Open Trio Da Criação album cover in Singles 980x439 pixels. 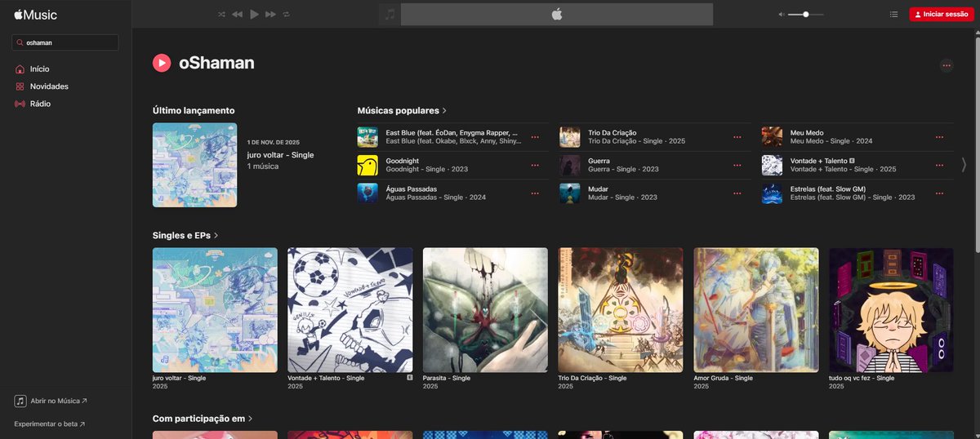(621, 310)
